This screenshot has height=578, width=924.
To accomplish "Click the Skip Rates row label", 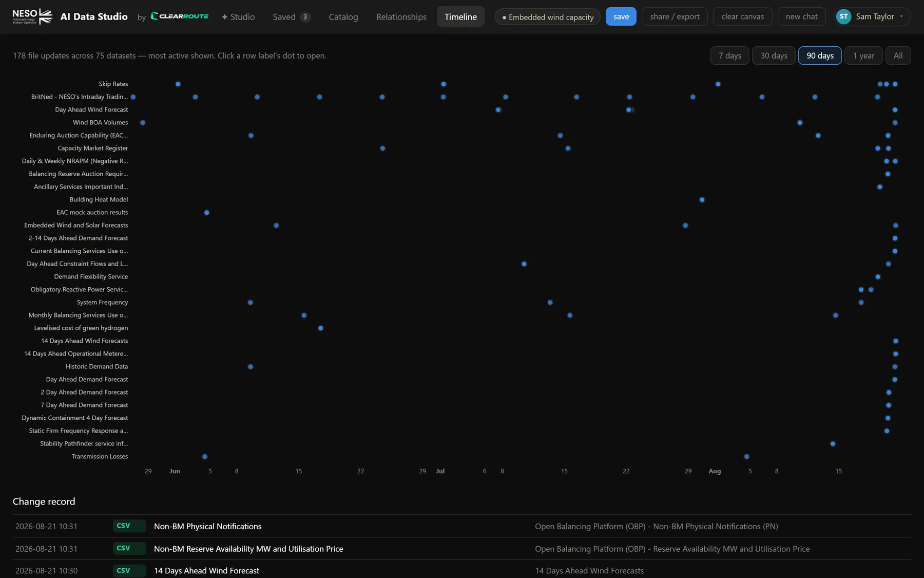I will (113, 84).
